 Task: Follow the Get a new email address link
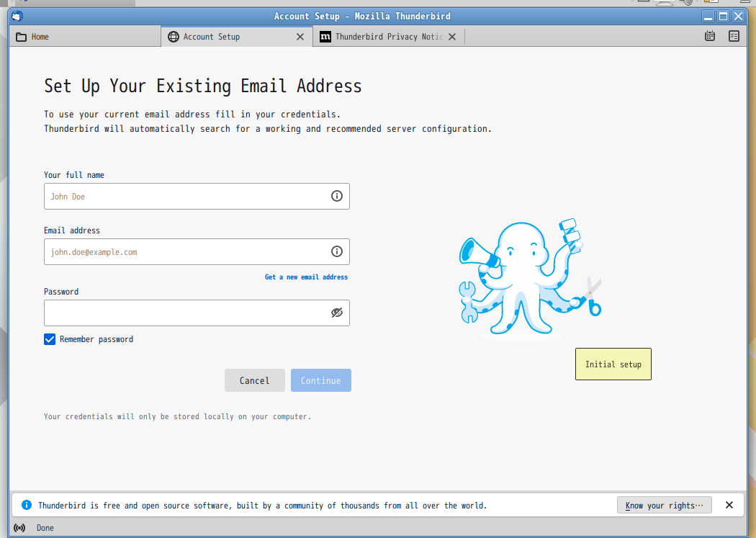point(306,277)
